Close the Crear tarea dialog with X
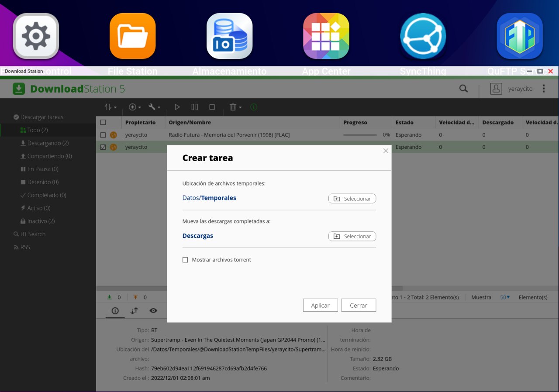559x392 pixels. click(x=386, y=151)
